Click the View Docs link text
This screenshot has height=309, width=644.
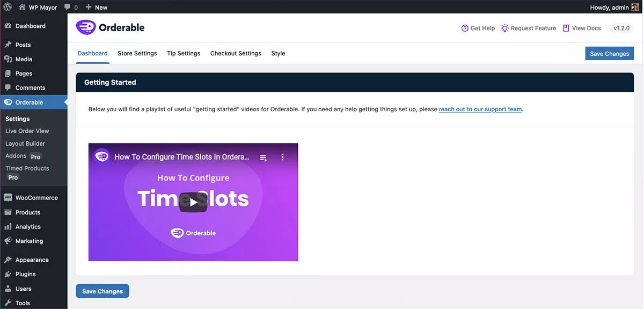click(586, 28)
